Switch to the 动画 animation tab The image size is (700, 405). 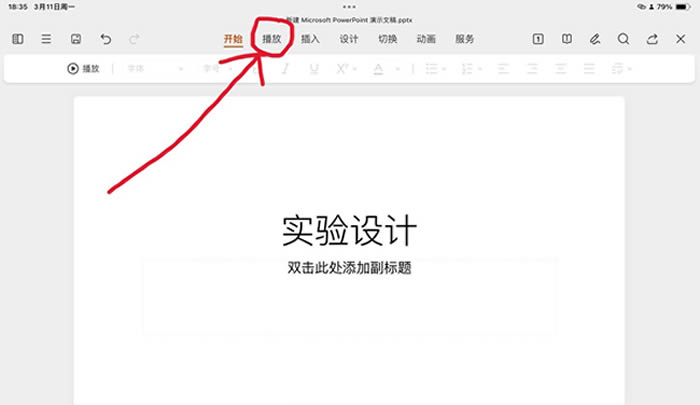[x=426, y=39]
